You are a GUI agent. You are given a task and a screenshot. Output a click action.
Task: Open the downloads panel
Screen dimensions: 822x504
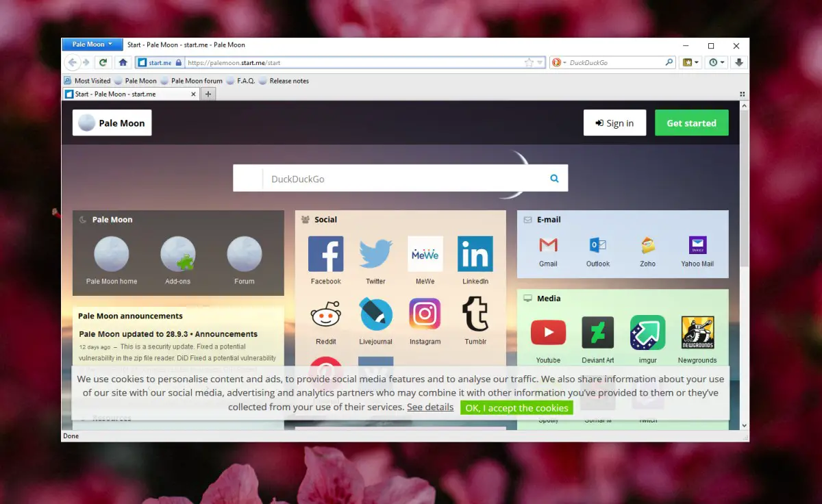click(739, 62)
